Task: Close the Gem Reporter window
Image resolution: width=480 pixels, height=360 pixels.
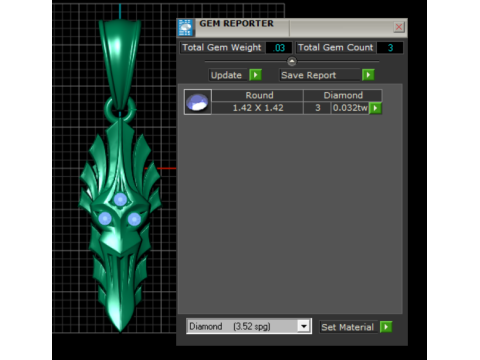Action: point(399,27)
